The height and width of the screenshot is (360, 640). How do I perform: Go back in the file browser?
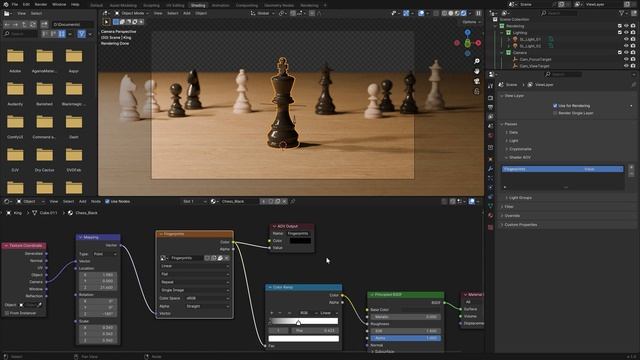(7, 24)
